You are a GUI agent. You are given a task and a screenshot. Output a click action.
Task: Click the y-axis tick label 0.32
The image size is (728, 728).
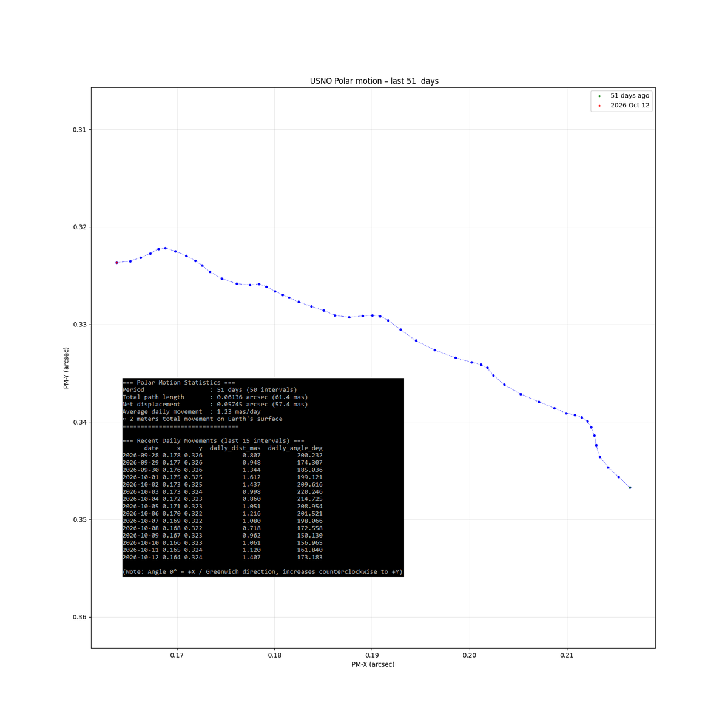point(79,227)
